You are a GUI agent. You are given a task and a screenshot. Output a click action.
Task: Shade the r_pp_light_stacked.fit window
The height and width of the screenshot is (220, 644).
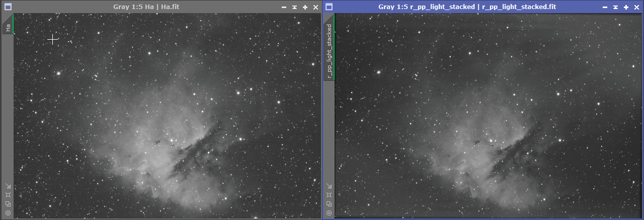pyautogui.click(x=616, y=8)
